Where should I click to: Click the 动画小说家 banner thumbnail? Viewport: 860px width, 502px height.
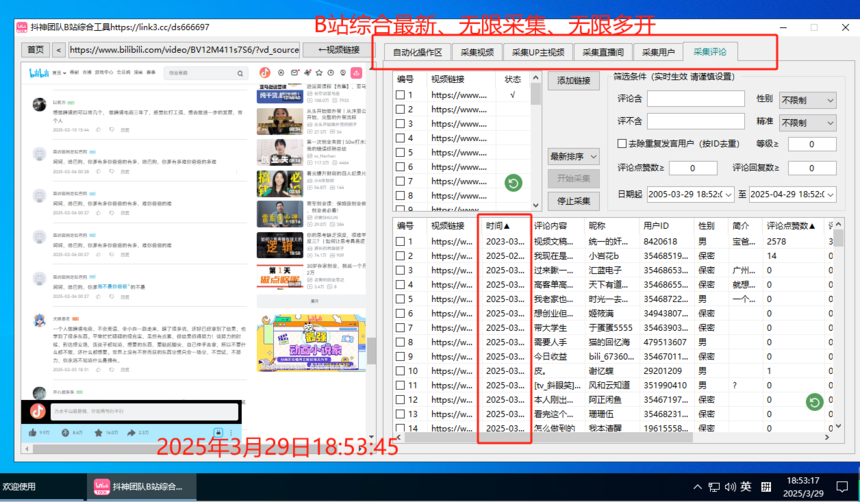pos(311,343)
